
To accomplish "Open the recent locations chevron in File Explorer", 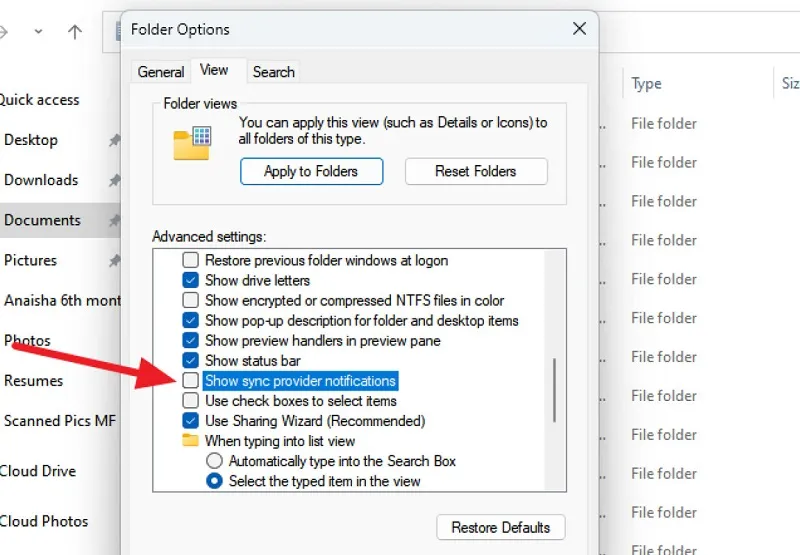I will tap(38, 32).
